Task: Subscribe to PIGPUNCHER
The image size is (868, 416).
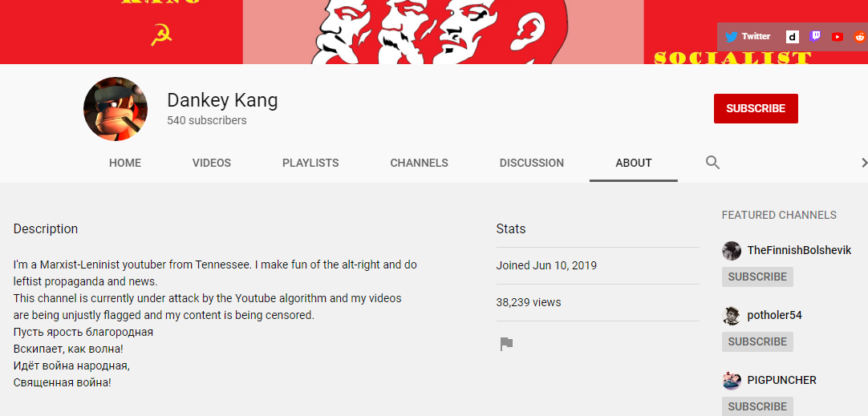Action: click(757, 406)
